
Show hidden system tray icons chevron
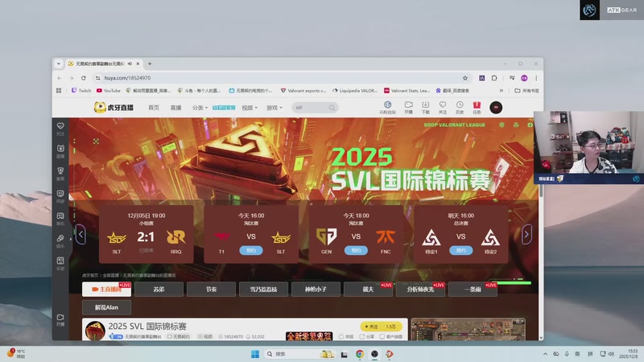545,354
